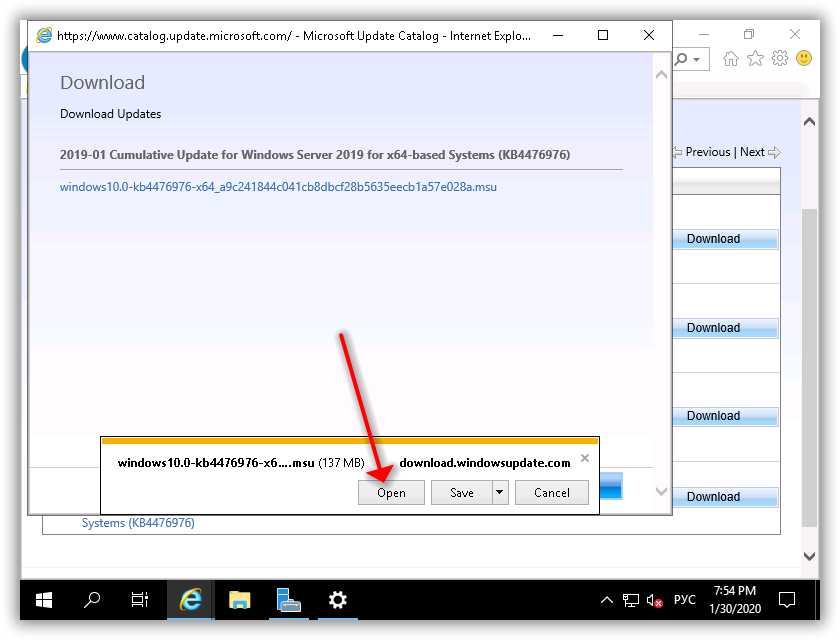Viewport: 840px width, 640px height.
Task: Open the Windows Start menu
Action: [x=44, y=600]
